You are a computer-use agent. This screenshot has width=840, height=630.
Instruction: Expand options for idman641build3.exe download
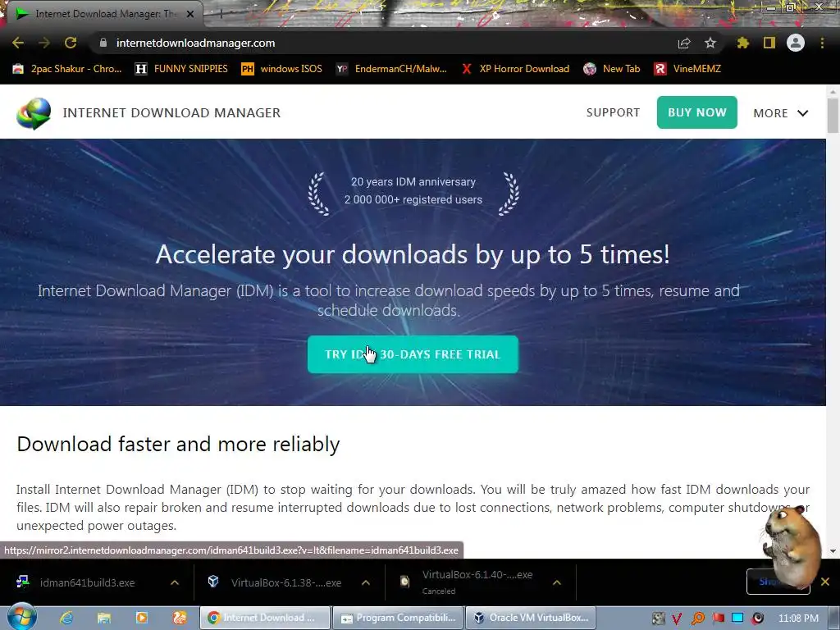[175, 582]
